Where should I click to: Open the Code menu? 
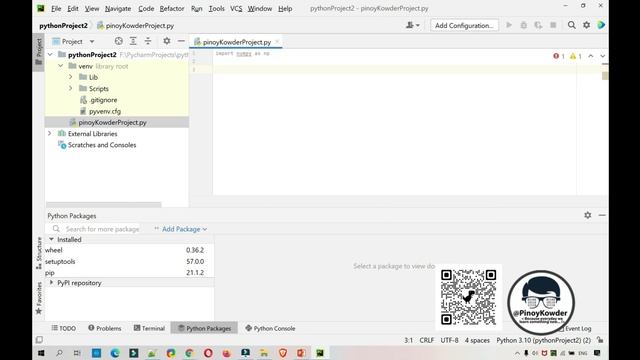[x=146, y=8]
